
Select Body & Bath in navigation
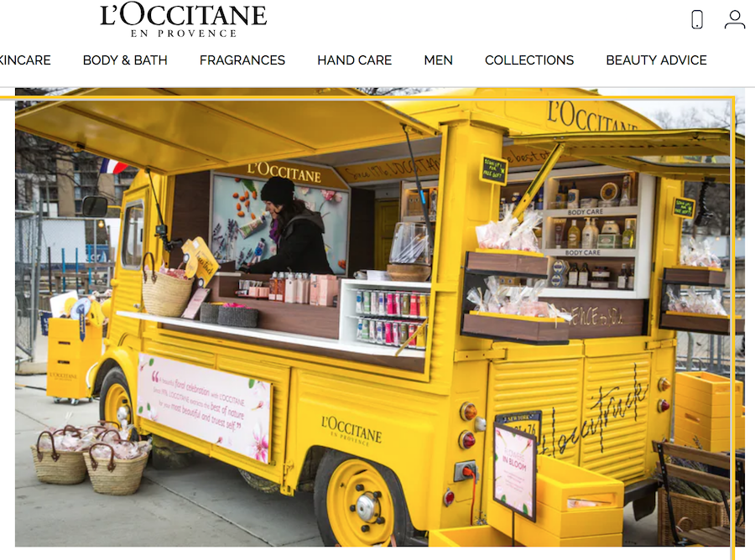(x=125, y=60)
